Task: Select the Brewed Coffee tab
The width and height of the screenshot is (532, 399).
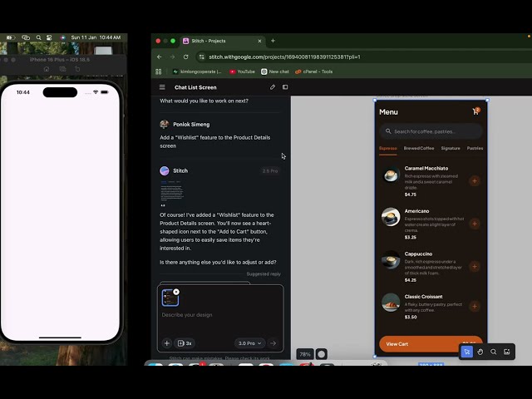Action: click(x=419, y=148)
